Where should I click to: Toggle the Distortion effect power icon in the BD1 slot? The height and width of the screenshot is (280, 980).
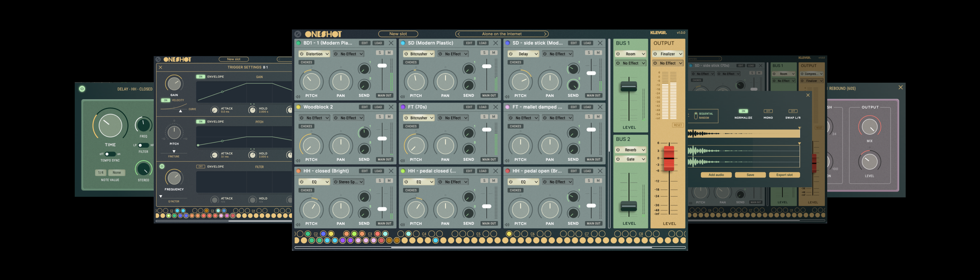[302, 54]
